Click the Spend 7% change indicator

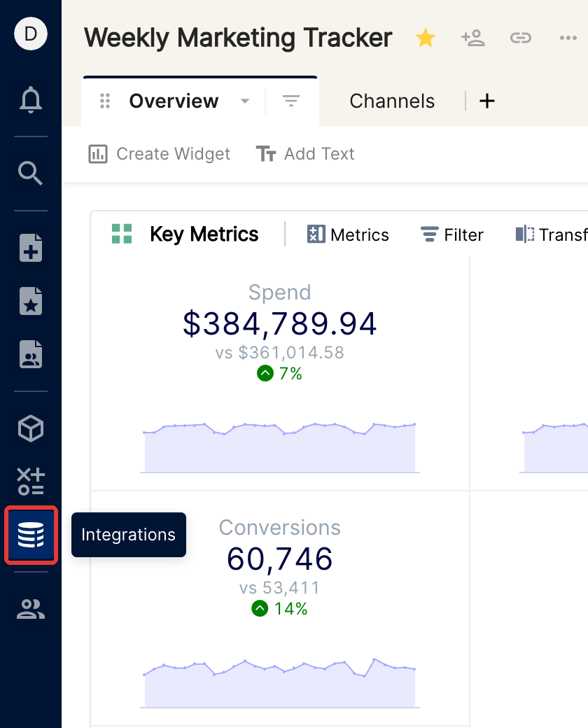click(279, 373)
